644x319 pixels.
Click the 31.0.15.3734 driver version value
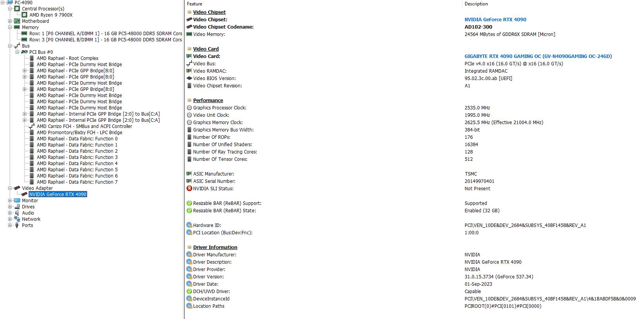(499, 276)
